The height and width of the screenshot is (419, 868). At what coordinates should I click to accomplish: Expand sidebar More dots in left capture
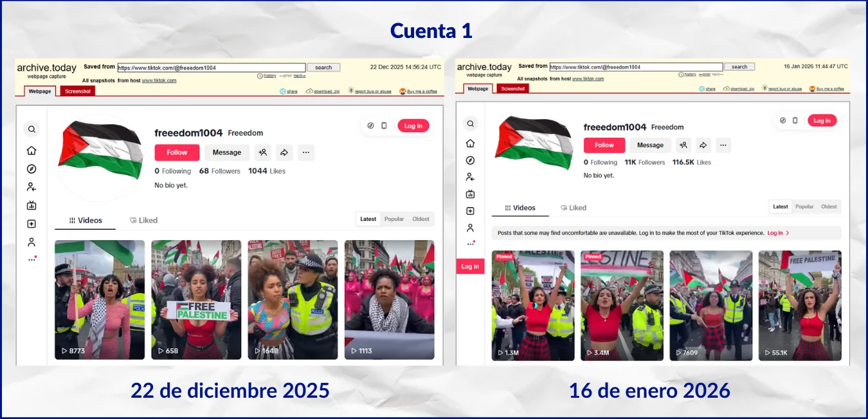32,259
